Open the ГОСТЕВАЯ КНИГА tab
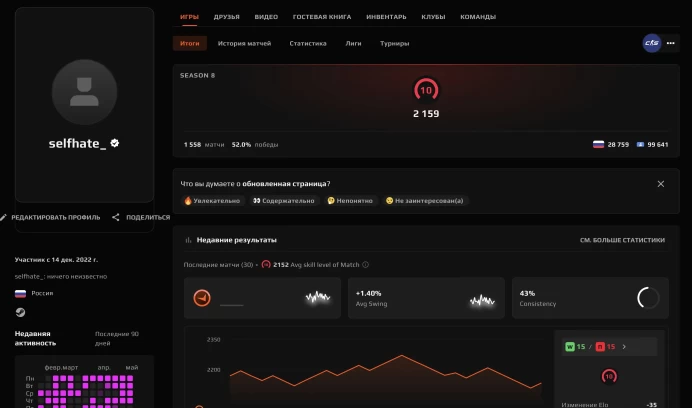 322,17
